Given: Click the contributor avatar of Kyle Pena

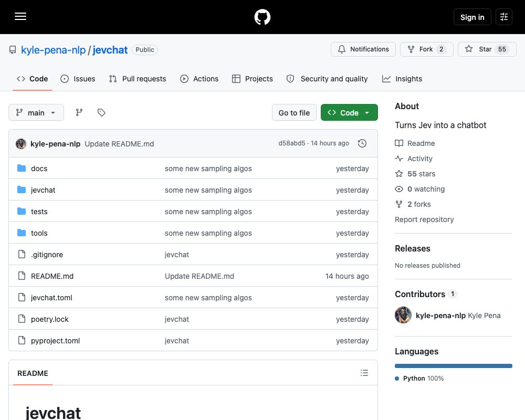Looking at the screenshot, I should pos(403,315).
